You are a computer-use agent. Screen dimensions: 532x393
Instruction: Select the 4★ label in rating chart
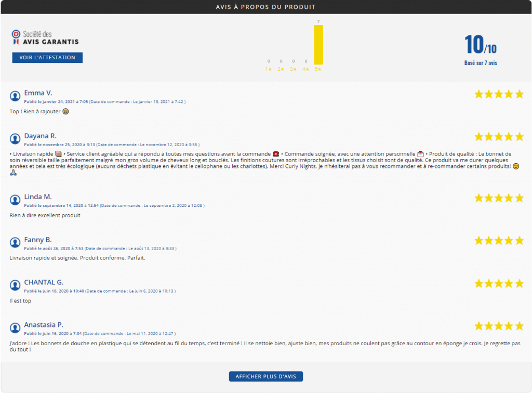tap(305, 69)
